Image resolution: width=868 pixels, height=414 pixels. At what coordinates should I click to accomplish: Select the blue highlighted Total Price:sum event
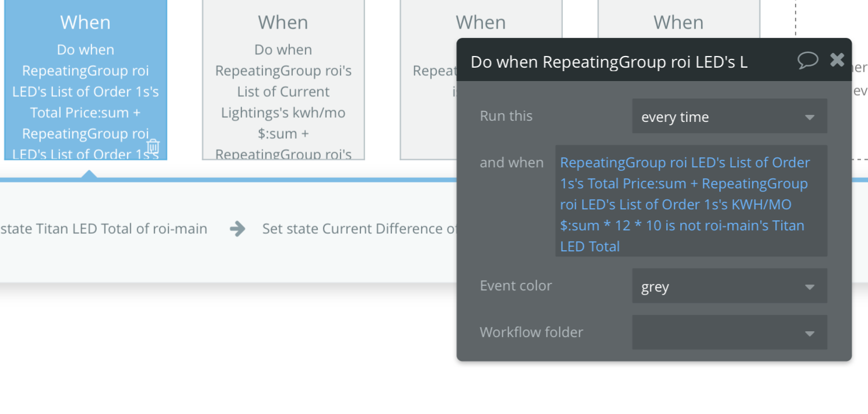pos(86,82)
